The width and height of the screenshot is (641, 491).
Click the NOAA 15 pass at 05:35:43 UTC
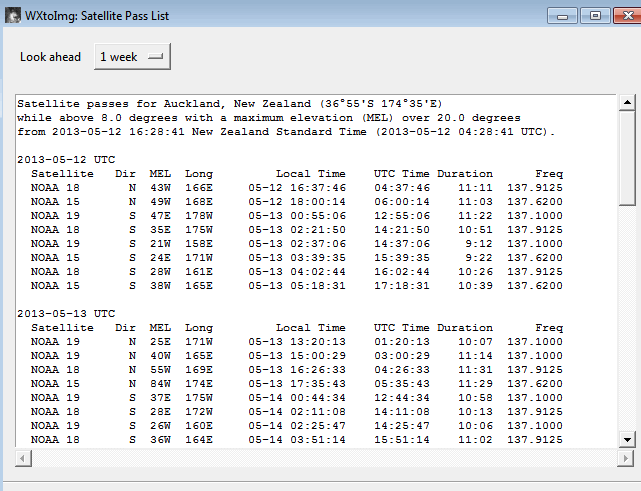pyautogui.click(x=297, y=383)
